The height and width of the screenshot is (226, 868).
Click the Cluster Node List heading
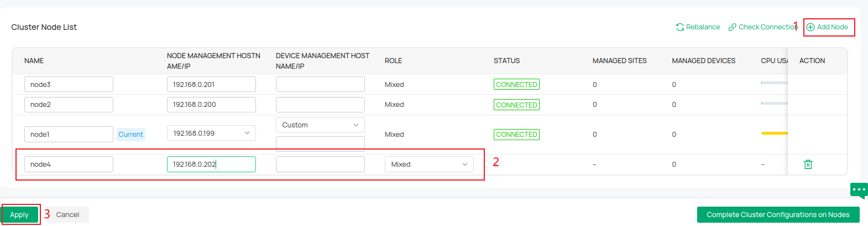(x=44, y=27)
